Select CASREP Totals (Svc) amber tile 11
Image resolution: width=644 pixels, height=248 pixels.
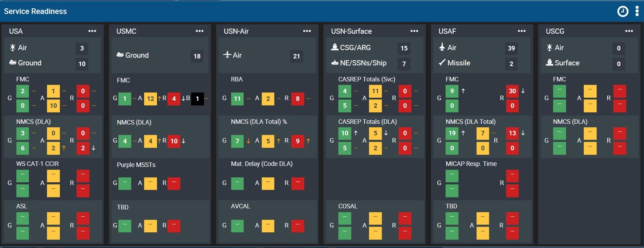click(x=375, y=91)
